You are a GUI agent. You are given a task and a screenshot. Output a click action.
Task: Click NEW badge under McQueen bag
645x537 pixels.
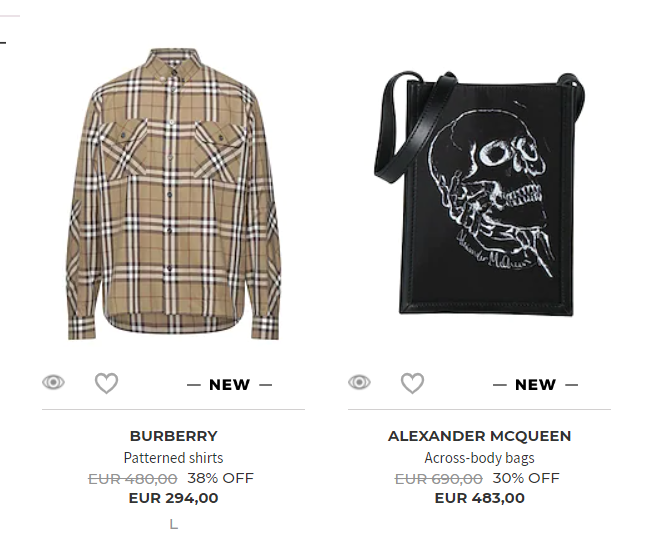(x=536, y=385)
